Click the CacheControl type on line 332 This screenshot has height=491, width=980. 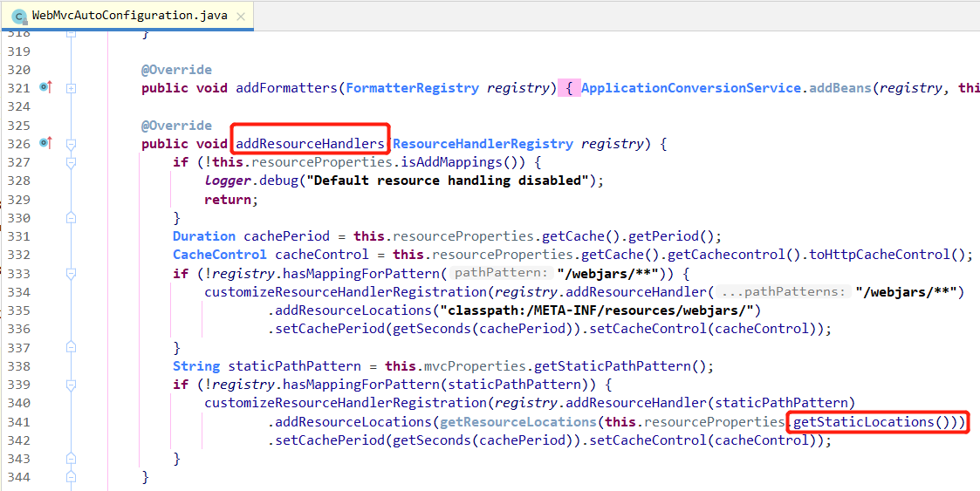click(220, 255)
